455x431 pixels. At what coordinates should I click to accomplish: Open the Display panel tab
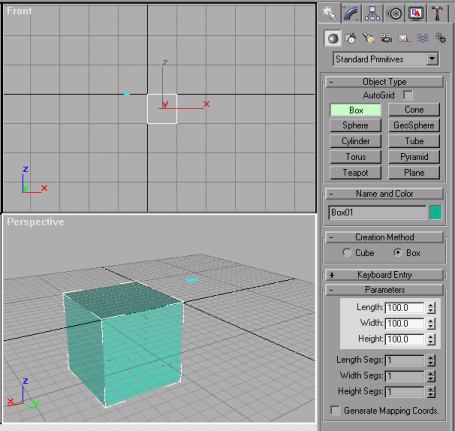[x=416, y=13]
